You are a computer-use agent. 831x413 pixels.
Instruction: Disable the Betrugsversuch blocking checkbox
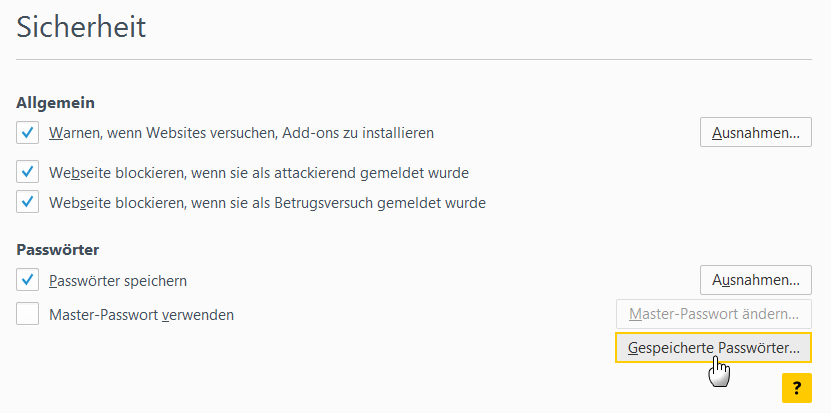click(28, 202)
